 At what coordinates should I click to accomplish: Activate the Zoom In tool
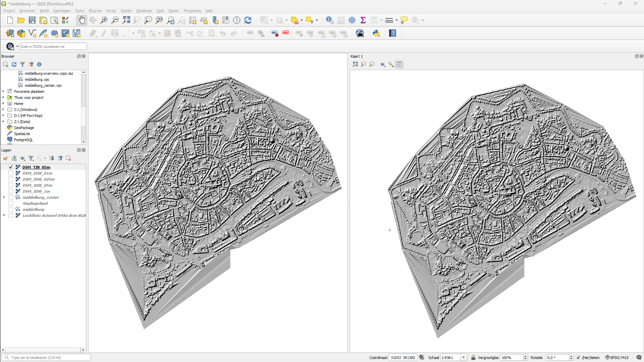[104, 20]
